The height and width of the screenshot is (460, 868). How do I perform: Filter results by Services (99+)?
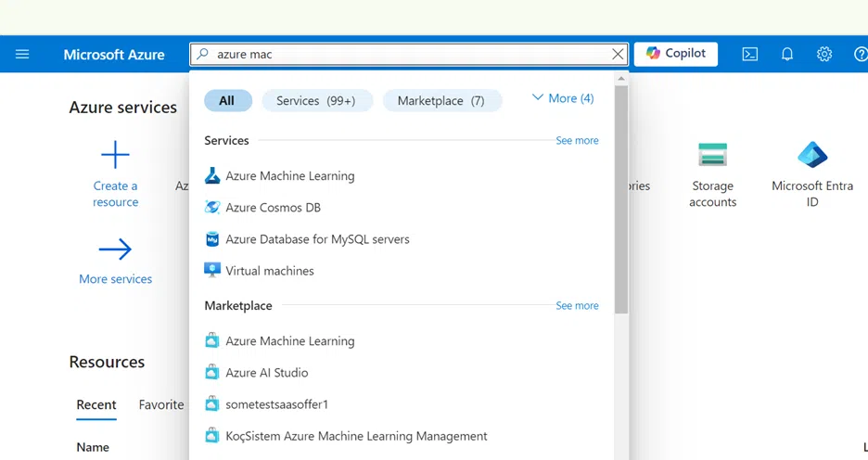[316, 100]
